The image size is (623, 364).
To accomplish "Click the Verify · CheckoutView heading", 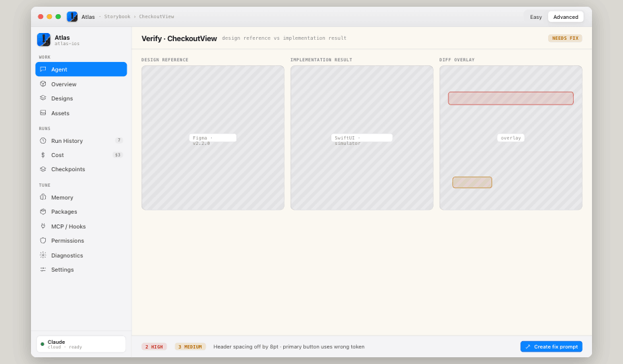I will point(179,38).
